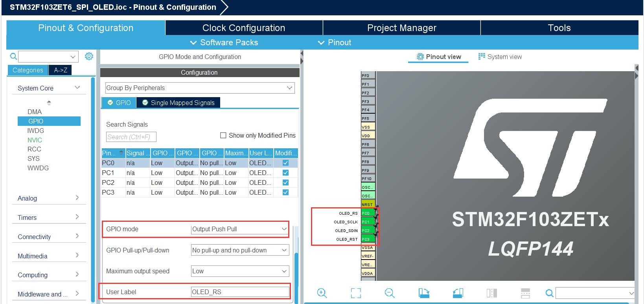Toggle Modified checkbox for PC0 row

pos(285,163)
